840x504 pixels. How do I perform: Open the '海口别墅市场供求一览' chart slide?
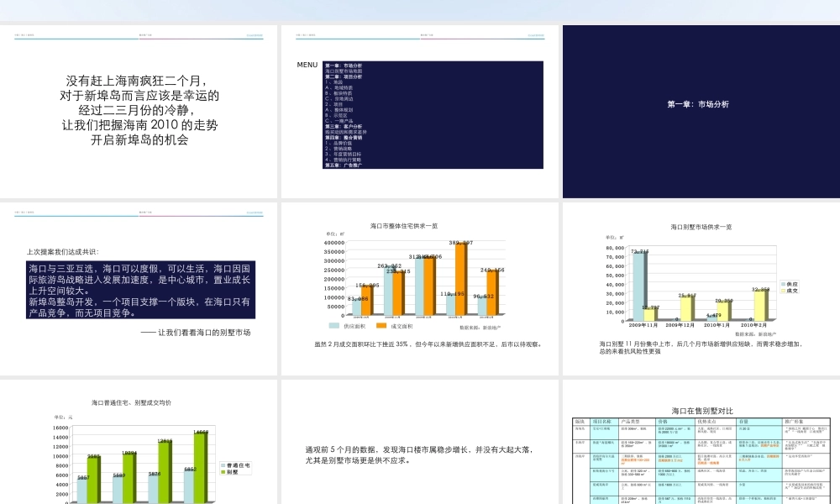701,289
